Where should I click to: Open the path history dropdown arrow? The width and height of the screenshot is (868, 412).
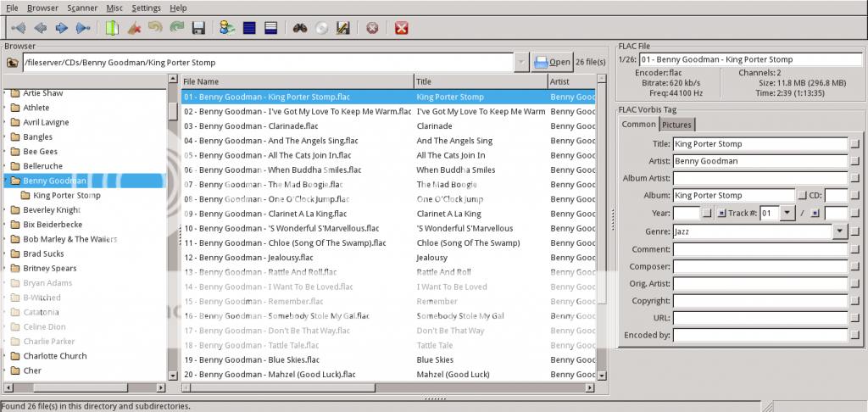pyautogui.click(x=521, y=63)
